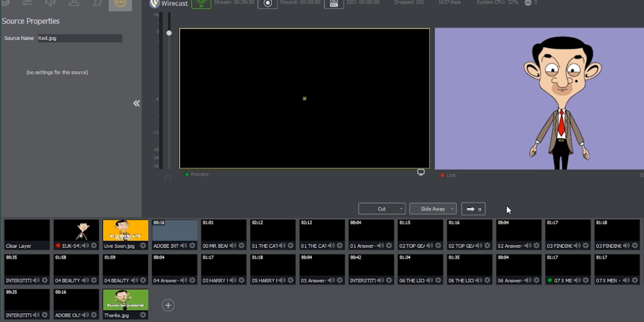This screenshot has width=644, height=322.
Task: Open the Cut transition dropdown
Action: (382, 209)
